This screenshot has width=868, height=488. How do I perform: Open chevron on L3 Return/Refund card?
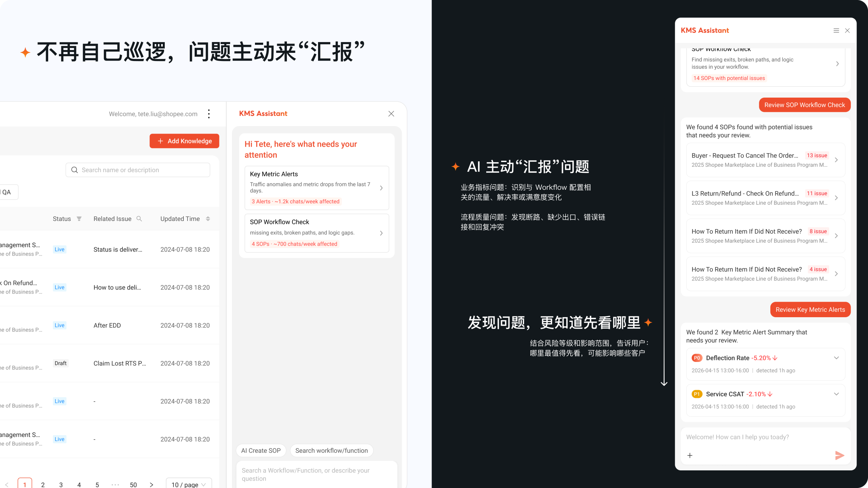(x=836, y=198)
